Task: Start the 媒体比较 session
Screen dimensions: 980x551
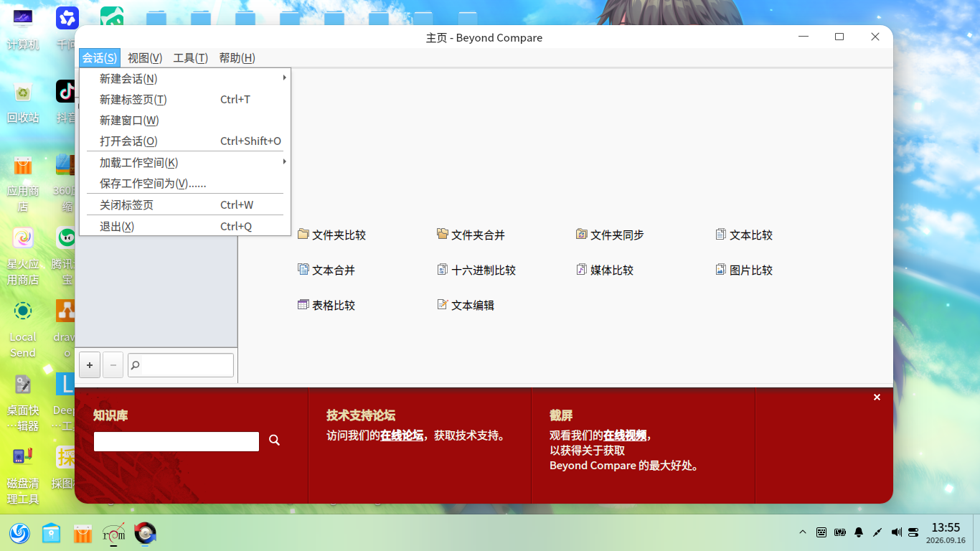Action: (605, 270)
